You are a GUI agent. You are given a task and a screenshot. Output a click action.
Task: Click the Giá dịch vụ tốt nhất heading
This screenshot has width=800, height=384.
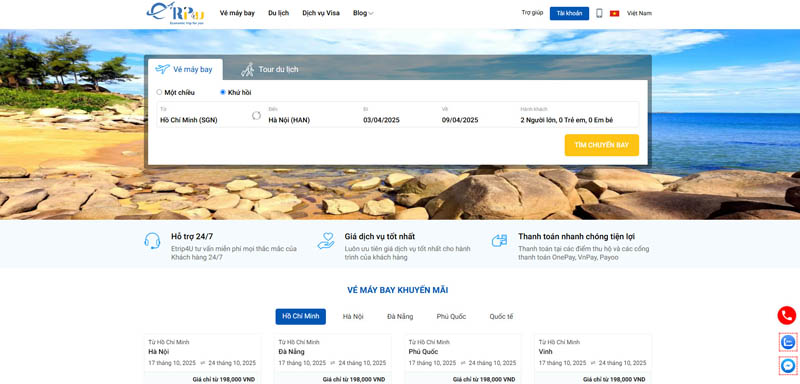pyautogui.click(x=380, y=237)
